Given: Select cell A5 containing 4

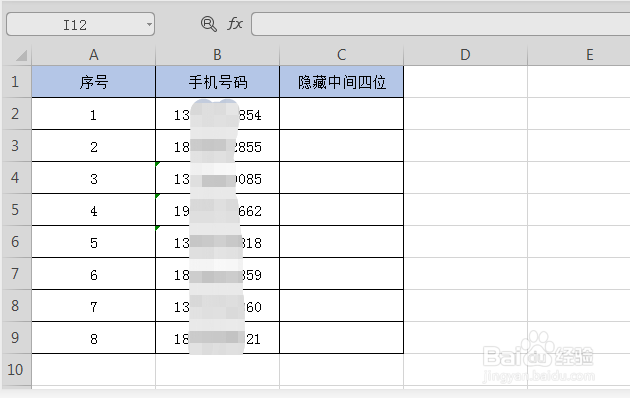Looking at the screenshot, I should tap(94, 210).
